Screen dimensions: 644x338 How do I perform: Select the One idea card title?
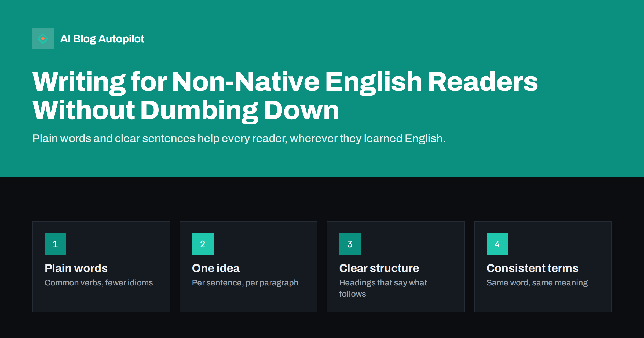tap(216, 268)
